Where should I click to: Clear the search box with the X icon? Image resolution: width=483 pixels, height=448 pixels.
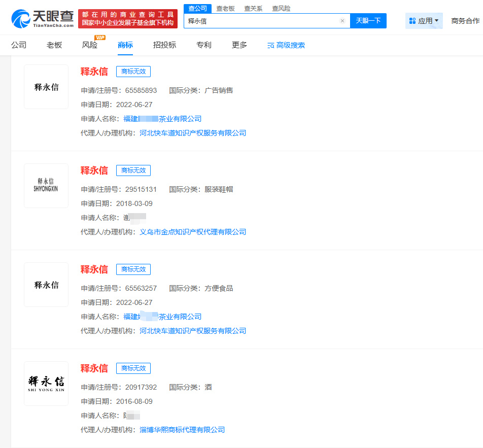[x=342, y=21]
